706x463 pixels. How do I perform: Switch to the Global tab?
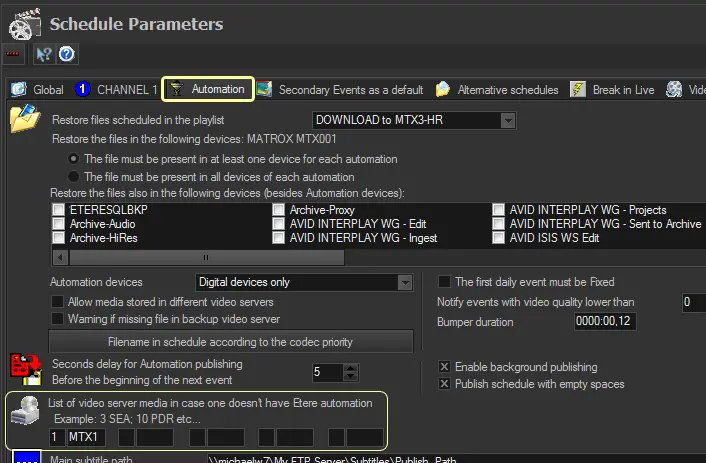[38, 89]
